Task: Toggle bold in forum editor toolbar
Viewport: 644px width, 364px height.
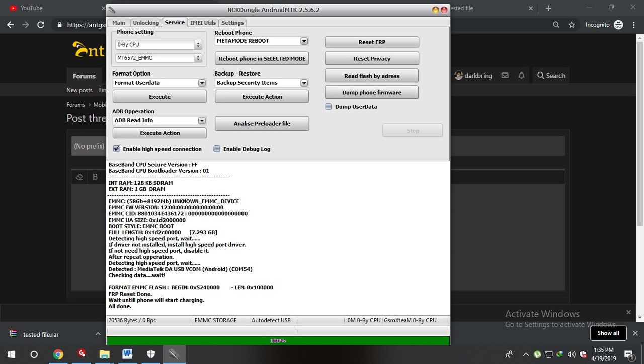Action: (95, 177)
